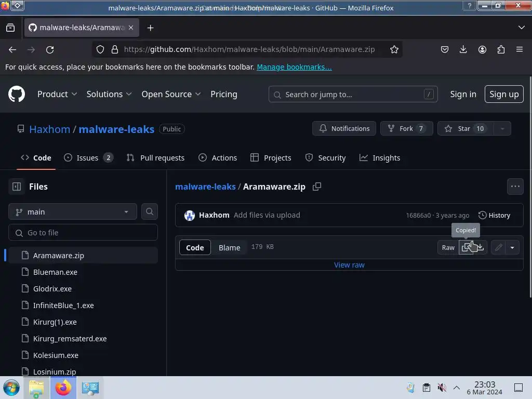Save page to Pocket
This screenshot has height=399, width=532.
(445, 49)
